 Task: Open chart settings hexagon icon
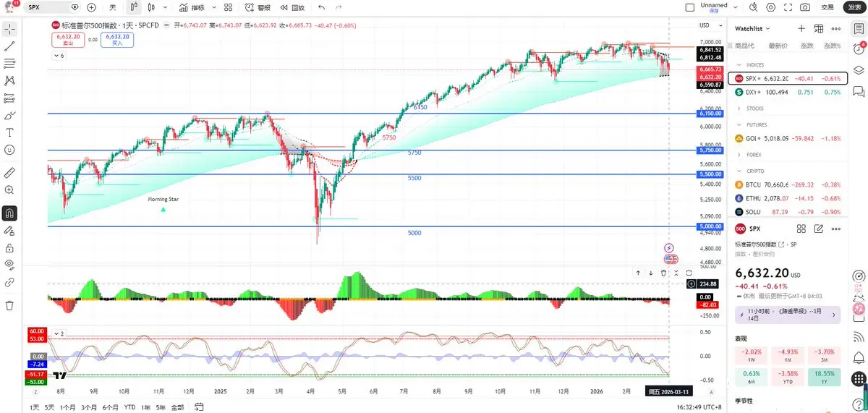(771, 7)
